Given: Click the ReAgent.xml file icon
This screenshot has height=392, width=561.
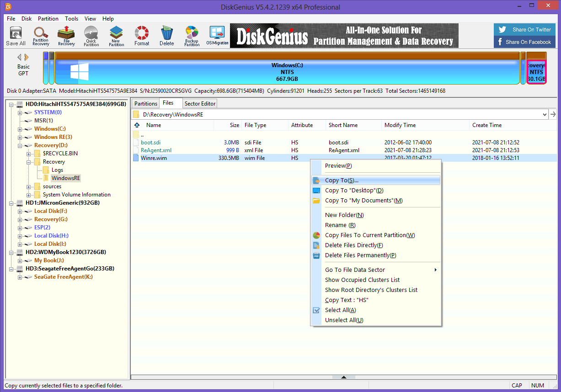Looking at the screenshot, I should pyautogui.click(x=136, y=150).
